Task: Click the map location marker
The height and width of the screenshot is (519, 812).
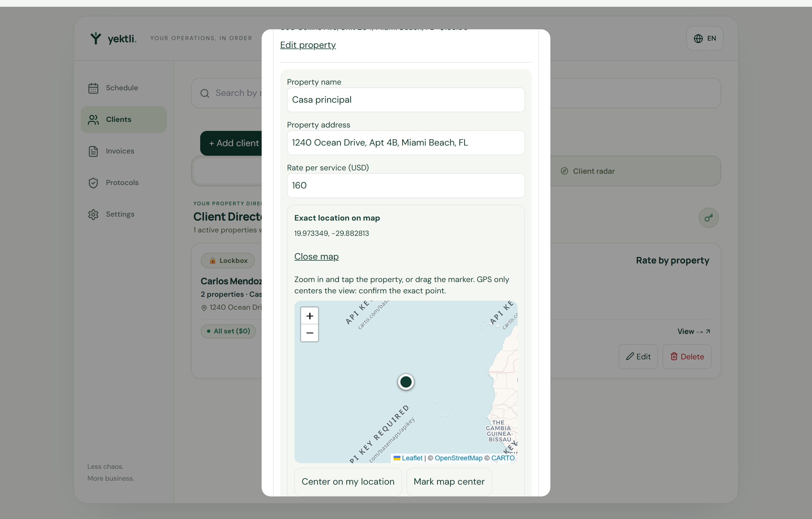Action: [x=406, y=382]
